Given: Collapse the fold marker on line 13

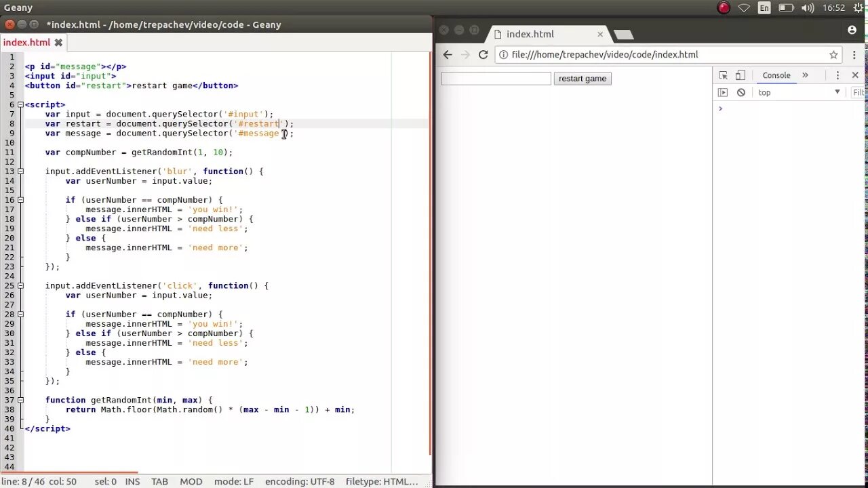Looking at the screenshot, I should tap(20, 171).
